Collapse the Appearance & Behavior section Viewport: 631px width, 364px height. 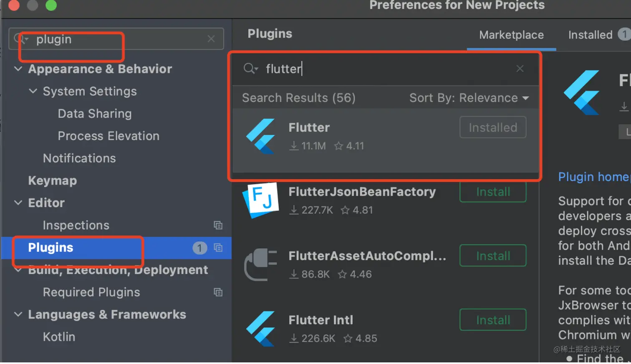click(x=18, y=69)
